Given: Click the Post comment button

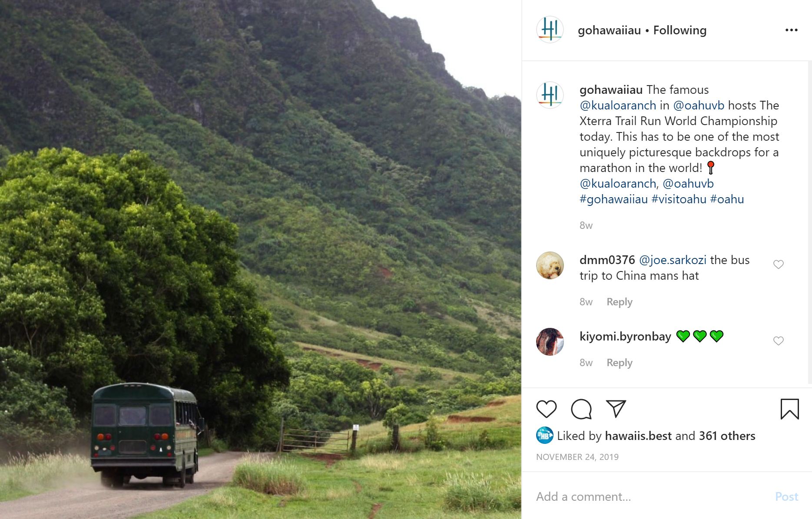Looking at the screenshot, I should tap(787, 496).
